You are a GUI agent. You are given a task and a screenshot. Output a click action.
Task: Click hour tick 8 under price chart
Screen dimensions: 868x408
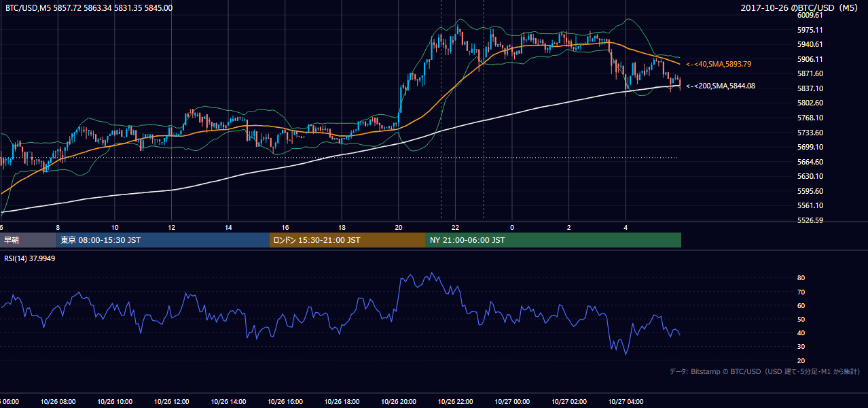click(x=58, y=228)
